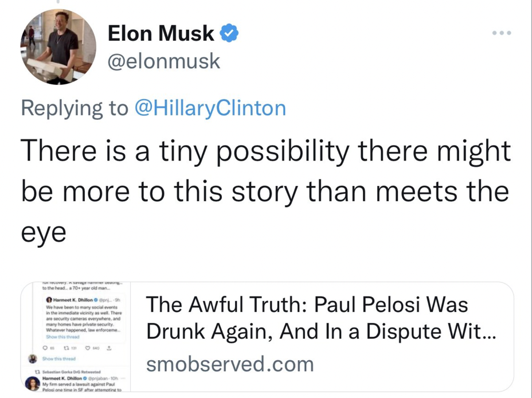Click the lower Show this thread link
The image size is (532, 398).
(x=59, y=359)
